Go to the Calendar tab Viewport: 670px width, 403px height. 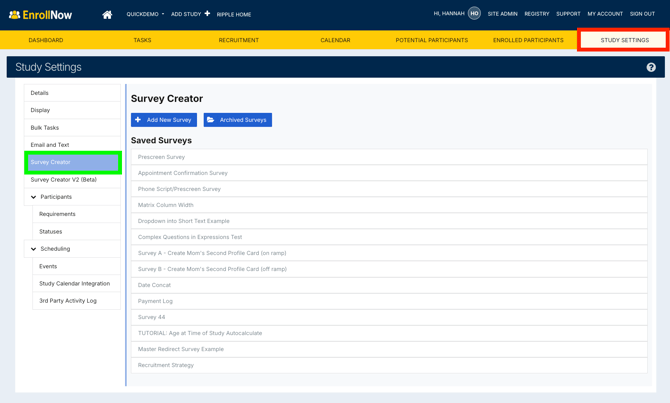click(x=335, y=40)
